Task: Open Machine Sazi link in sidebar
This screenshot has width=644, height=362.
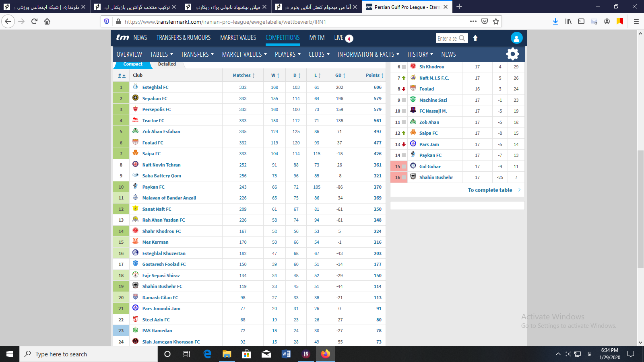Action: pos(433,100)
